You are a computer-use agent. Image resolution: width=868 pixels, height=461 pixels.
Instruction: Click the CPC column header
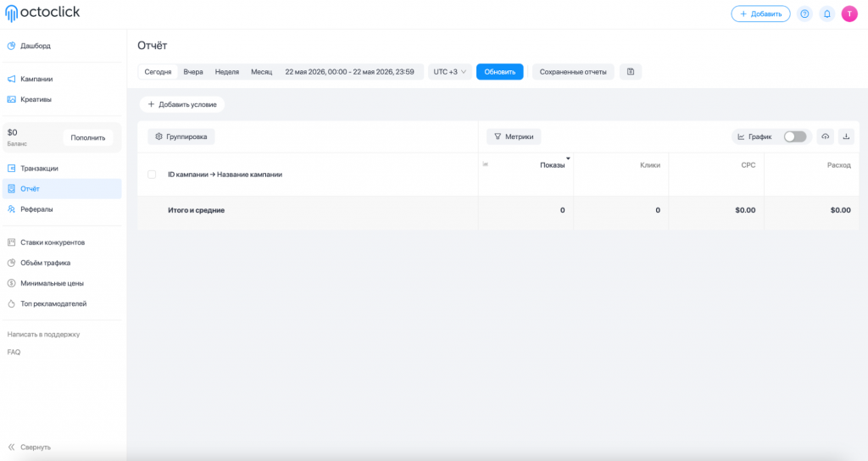[748, 165]
